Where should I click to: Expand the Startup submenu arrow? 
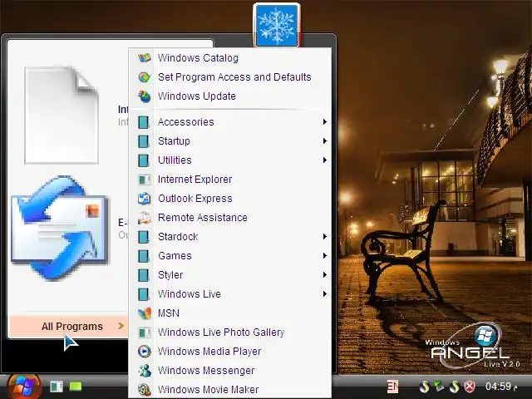click(x=325, y=141)
